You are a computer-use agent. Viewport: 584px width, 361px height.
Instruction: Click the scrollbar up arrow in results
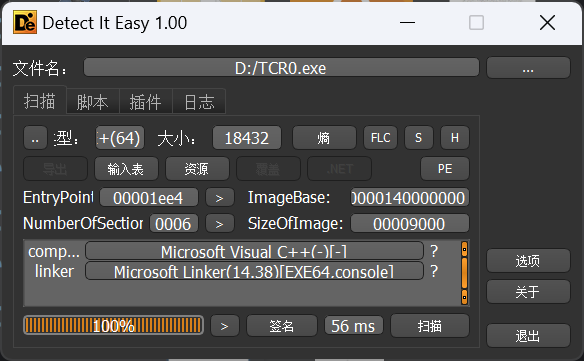coord(464,249)
